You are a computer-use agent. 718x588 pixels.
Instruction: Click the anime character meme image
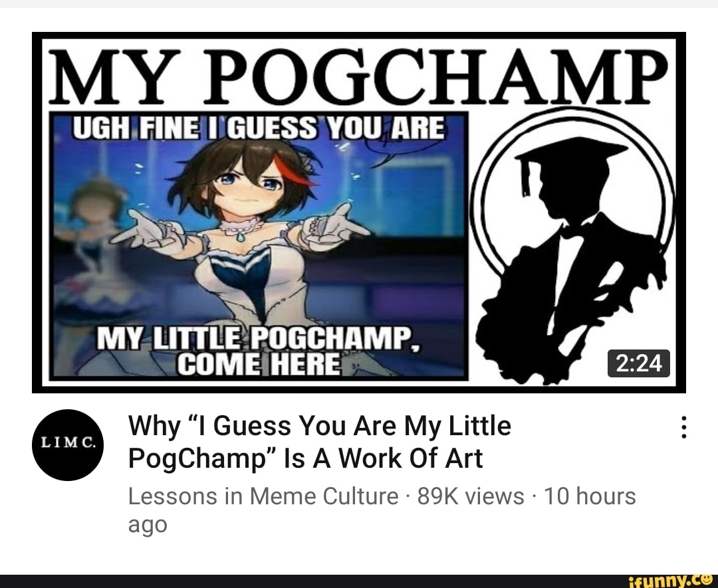click(x=259, y=246)
